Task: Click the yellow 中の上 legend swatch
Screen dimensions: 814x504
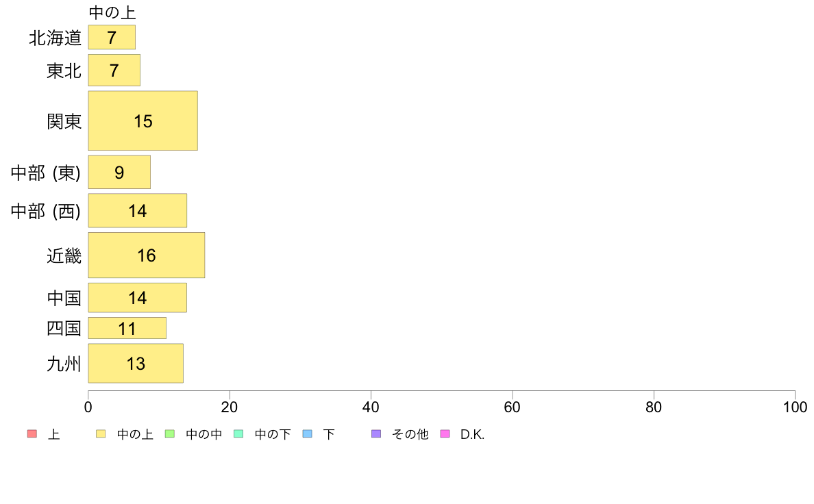Action: [x=101, y=434]
